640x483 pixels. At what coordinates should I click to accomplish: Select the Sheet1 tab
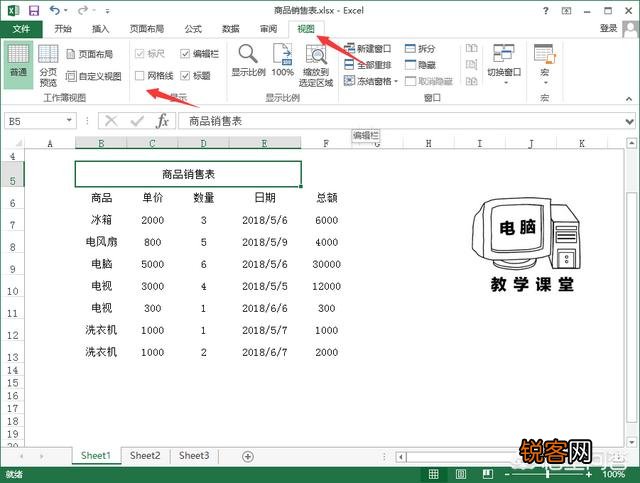pos(96,456)
